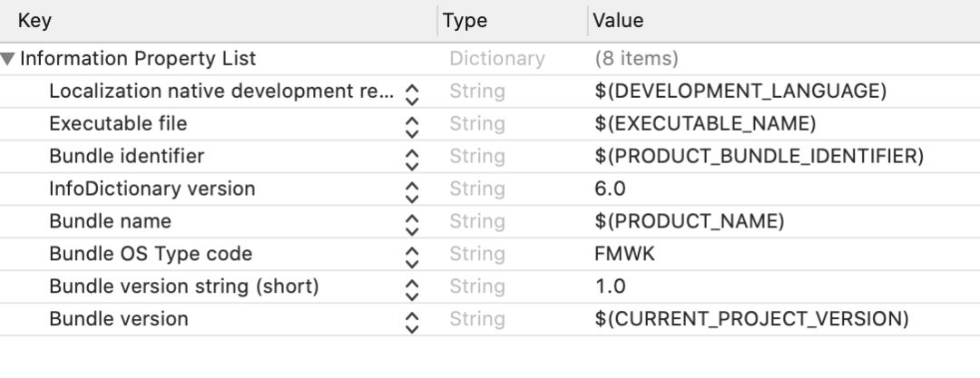Screen dimensions: 980x378
Task: Click the Type column header
Action: point(465,20)
